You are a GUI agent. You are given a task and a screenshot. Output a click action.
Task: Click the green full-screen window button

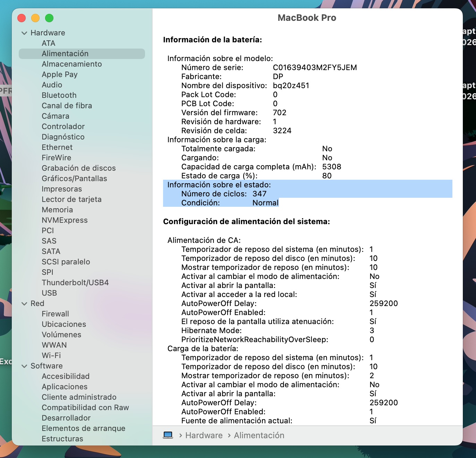tap(49, 18)
